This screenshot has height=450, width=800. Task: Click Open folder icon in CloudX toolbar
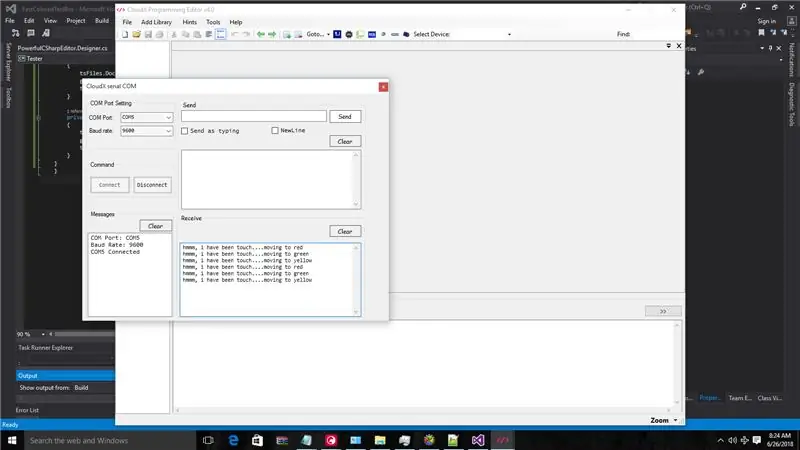click(x=136, y=34)
